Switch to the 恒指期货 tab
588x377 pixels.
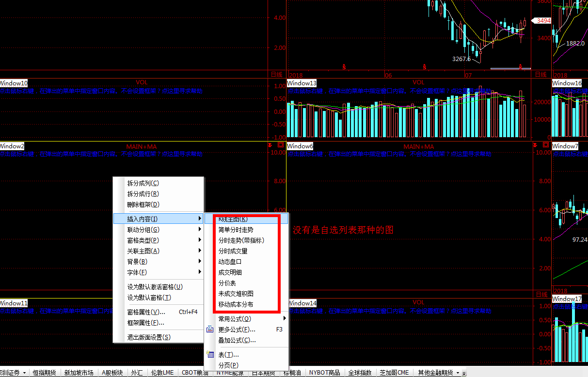pyautogui.click(x=44, y=373)
